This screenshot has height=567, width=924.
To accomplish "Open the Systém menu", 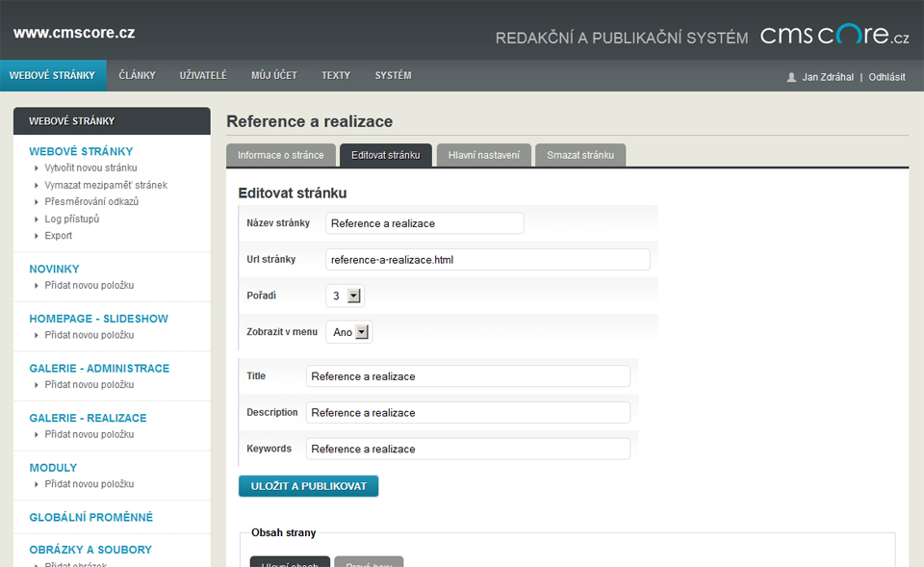I will click(393, 75).
